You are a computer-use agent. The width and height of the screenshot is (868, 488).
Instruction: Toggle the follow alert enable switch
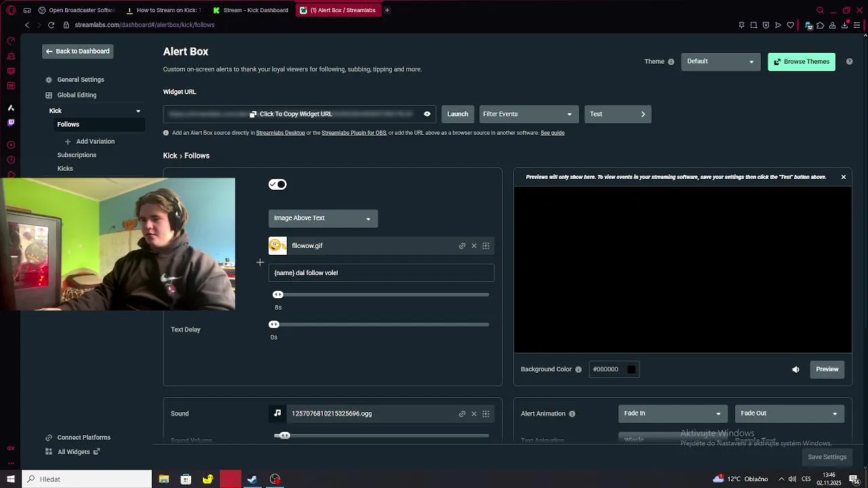coord(277,184)
